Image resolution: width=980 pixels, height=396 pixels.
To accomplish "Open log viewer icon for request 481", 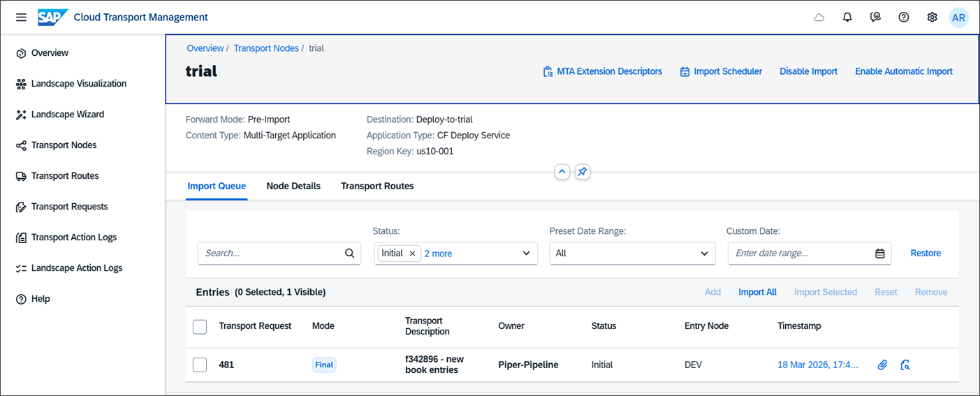I will [x=905, y=365].
